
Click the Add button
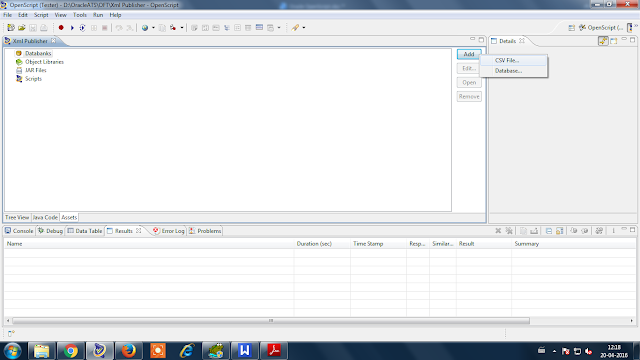[469, 54]
